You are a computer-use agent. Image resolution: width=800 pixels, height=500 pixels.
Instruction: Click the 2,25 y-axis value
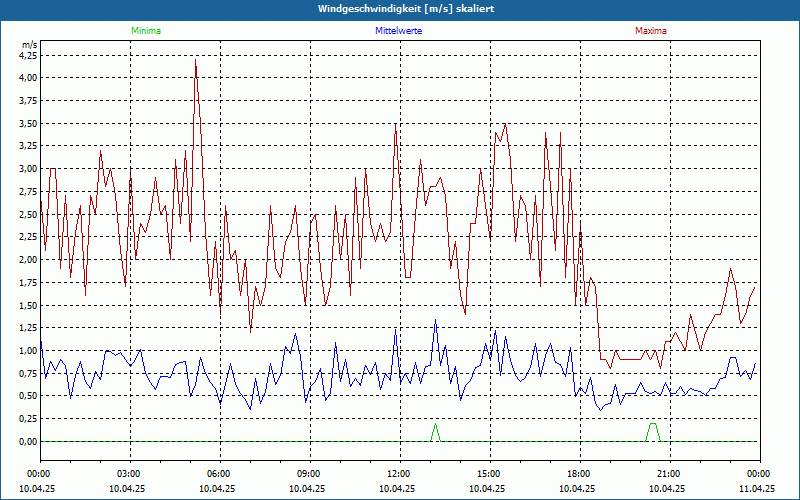28,237
